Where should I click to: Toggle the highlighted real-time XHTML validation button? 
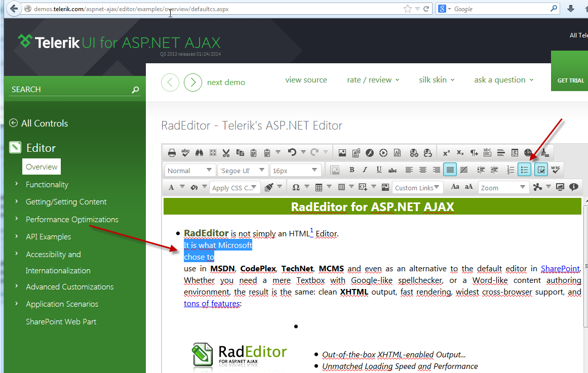click(541, 170)
